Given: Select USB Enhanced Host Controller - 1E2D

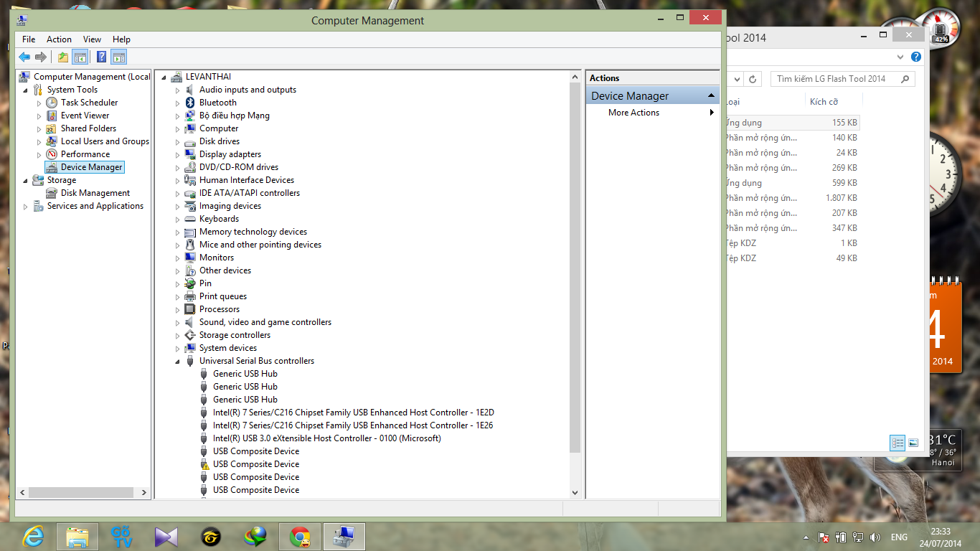Looking at the screenshot, I should (354, 413).
